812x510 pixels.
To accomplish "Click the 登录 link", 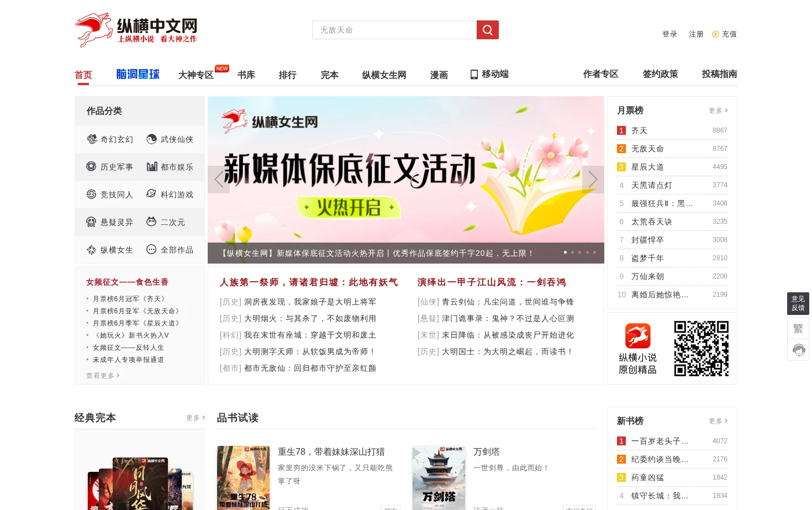I will coord(669,34).
